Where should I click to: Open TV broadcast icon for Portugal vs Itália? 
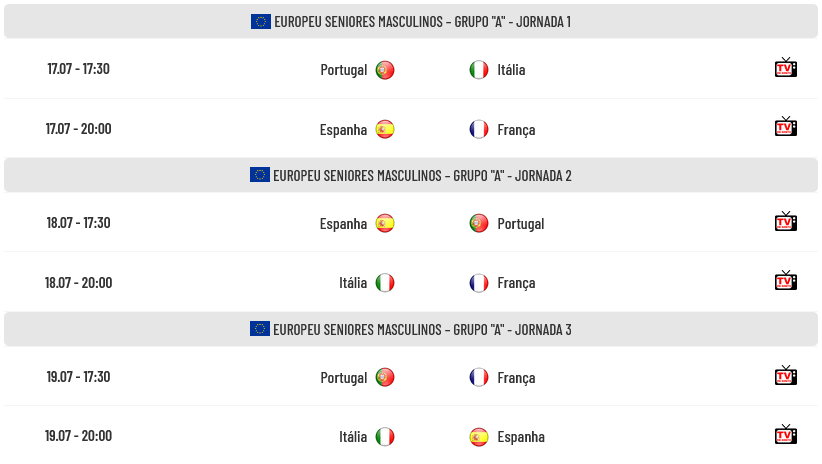click(x=785, y=68)
